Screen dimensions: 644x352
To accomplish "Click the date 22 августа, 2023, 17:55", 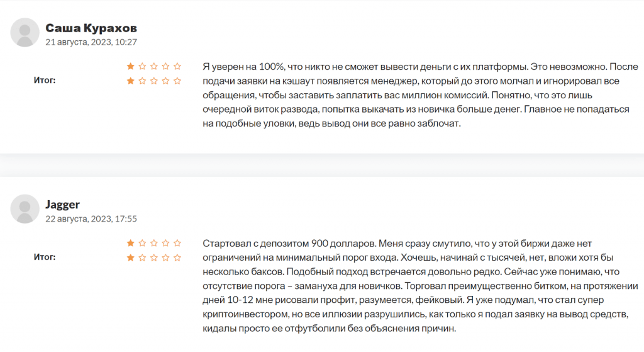I will [91, 219].
